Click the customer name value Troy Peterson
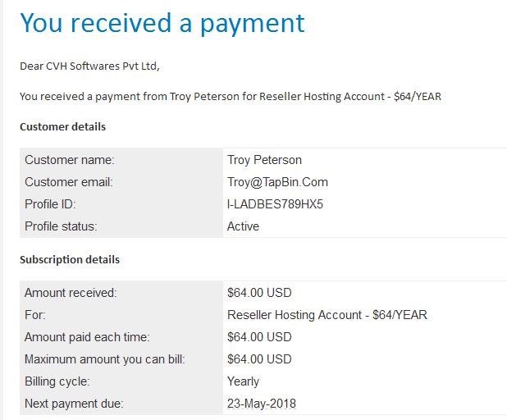Screen dimensions: 507x420 (x=264, y=160)
